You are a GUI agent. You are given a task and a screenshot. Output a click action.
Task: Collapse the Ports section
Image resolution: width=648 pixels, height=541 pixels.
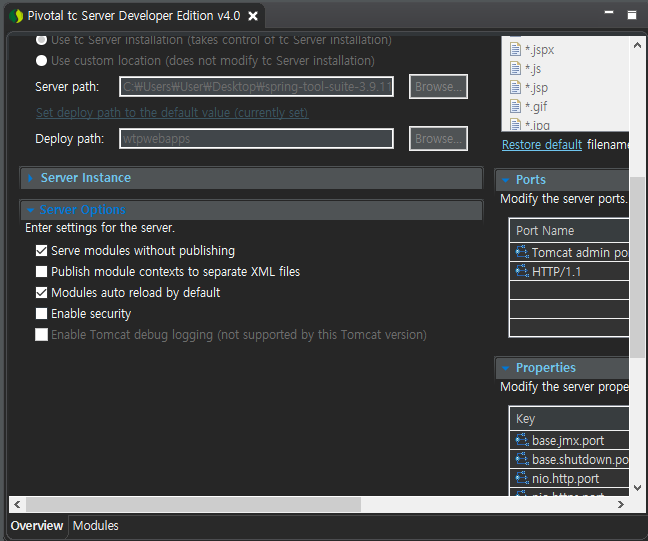pyautogui.click(x=505, y=180)
